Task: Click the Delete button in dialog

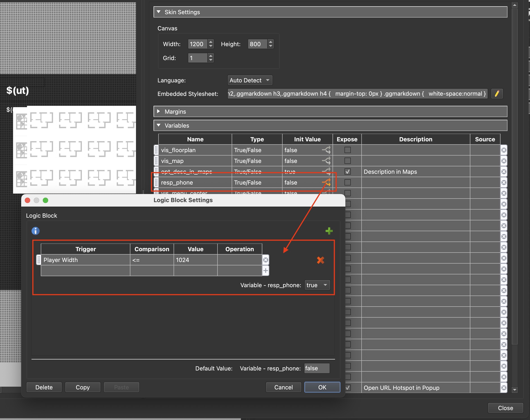Action: pyautogui.click(x=44, y=387)
